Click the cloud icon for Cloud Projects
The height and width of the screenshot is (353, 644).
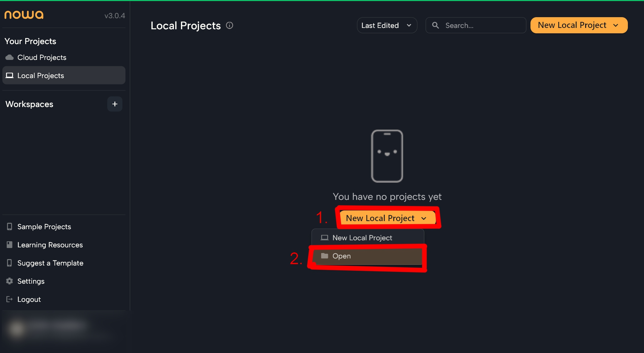point(9,58)
